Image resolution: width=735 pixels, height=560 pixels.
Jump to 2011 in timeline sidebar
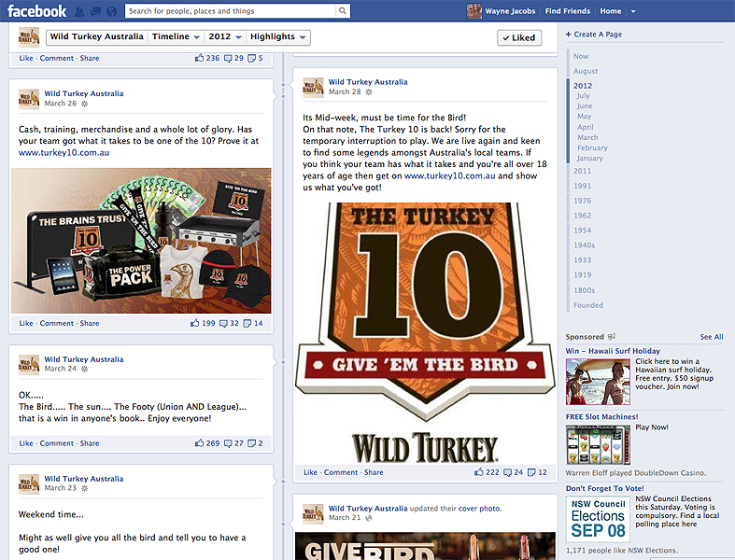coord(582,171)
